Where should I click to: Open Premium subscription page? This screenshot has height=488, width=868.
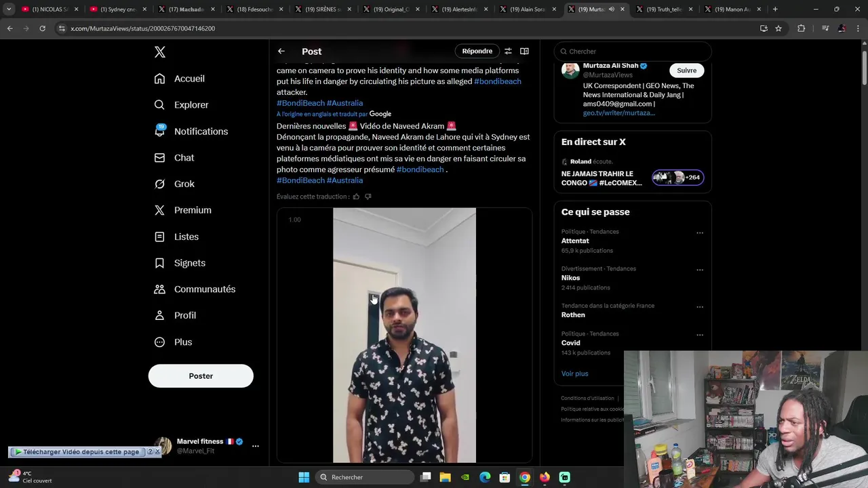183,210
